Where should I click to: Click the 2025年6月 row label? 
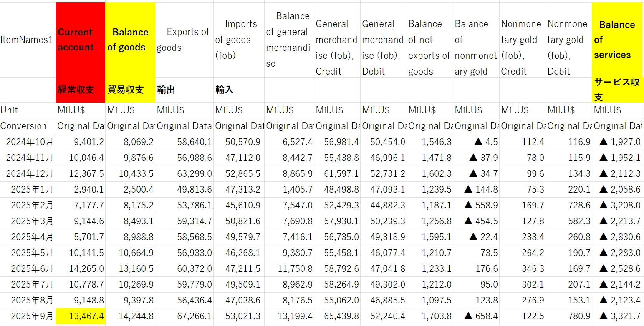pyautogui.click(x=28, y=268)
